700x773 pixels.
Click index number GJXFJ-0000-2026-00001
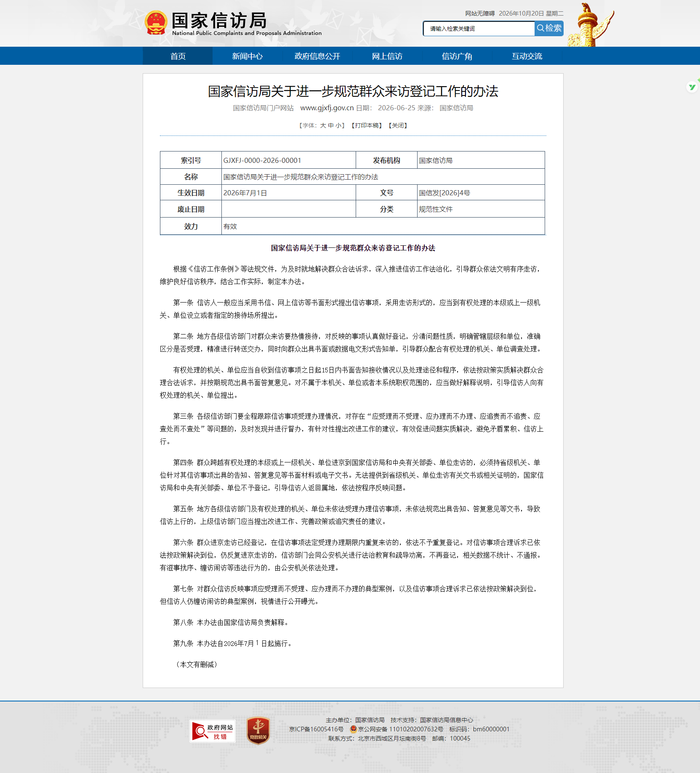point(262,160)
